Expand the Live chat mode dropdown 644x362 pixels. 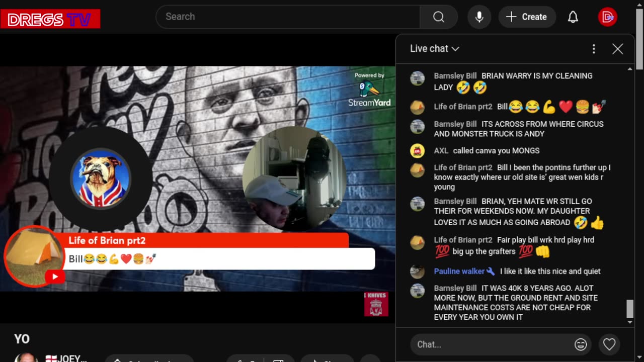(435, 49)
